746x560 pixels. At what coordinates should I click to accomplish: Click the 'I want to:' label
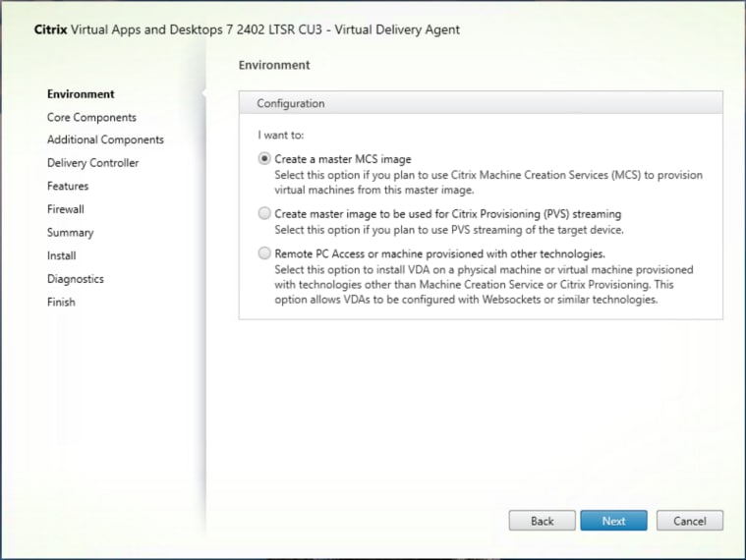tap(281, 135)
